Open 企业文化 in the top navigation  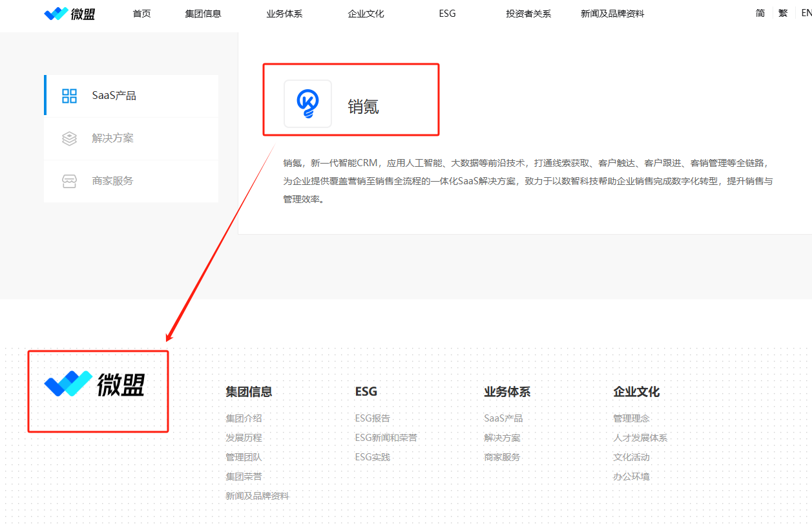(x=366, y=14)
